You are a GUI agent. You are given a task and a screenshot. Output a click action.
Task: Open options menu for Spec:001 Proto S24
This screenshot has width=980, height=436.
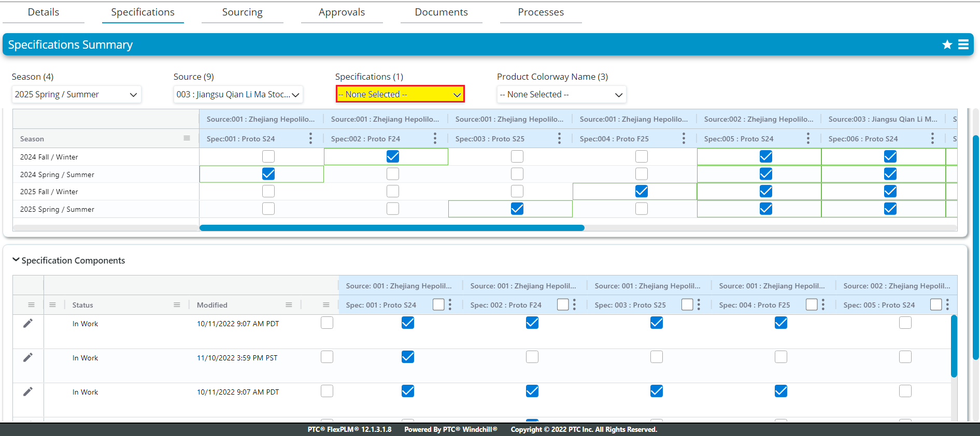click(310, 138)
